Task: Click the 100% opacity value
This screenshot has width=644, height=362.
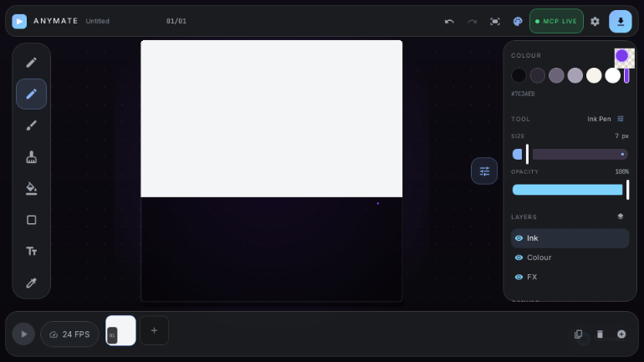Action: pyautogui.click(x=621, y=171)
